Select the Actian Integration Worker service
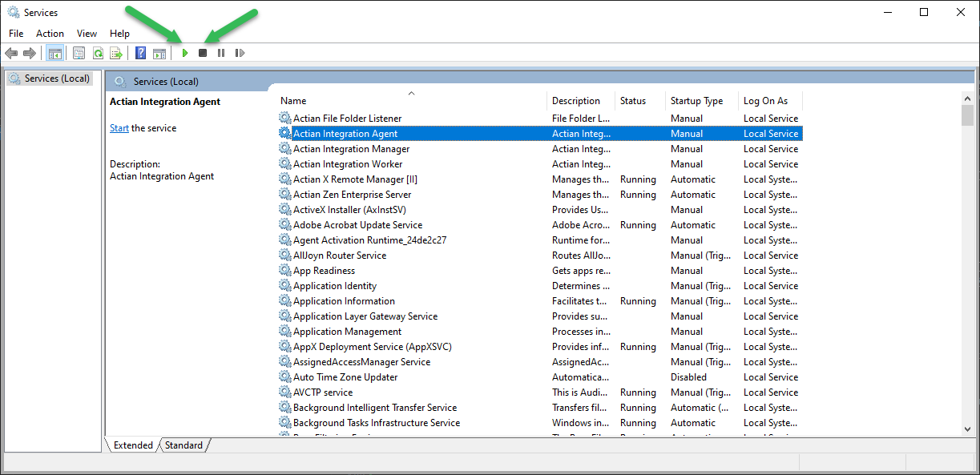The width and height of the screenshot is (980, 475). tap(348, 164)
